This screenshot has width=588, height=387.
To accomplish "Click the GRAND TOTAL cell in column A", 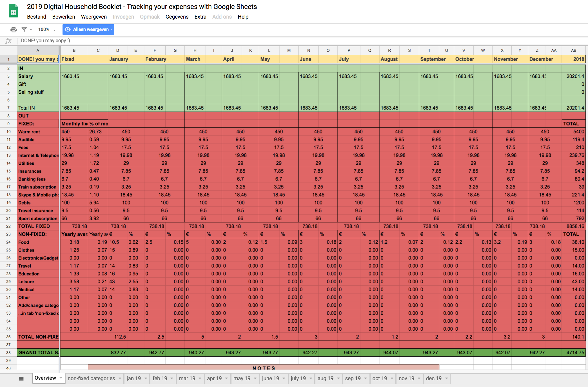I will point(38,353).
